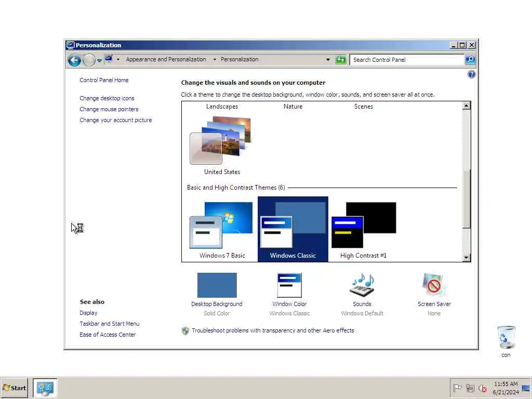The image size is (532, 399).
Task: Click the Scenes theme label
Action: pos(363,107)
